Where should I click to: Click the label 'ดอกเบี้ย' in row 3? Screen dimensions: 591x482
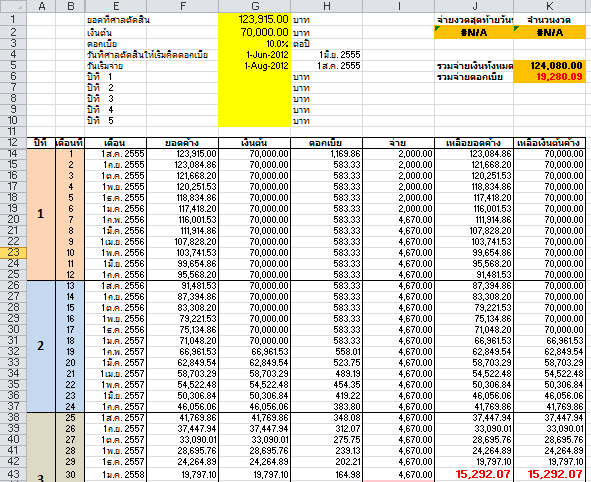[102, 44]
